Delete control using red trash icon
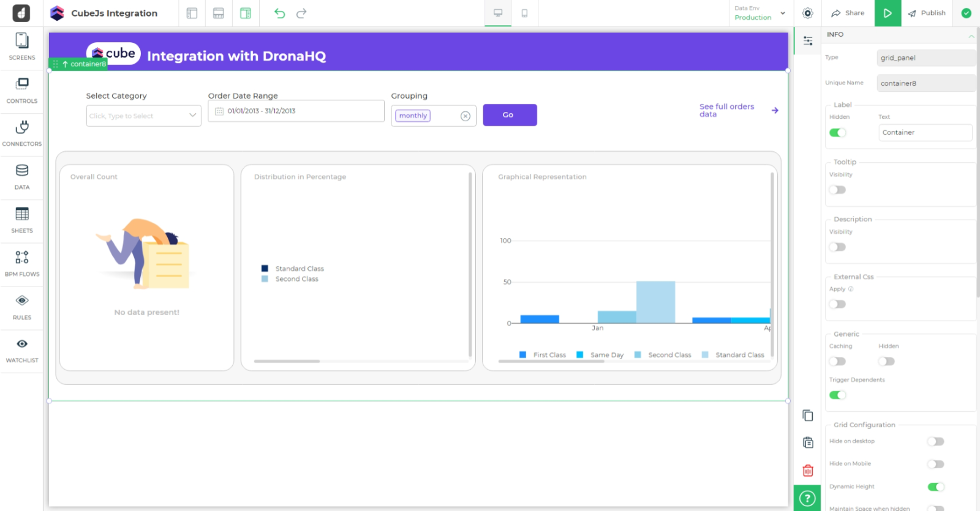The image size is (980, 511). pyautogui.click(x=808, y=471)
